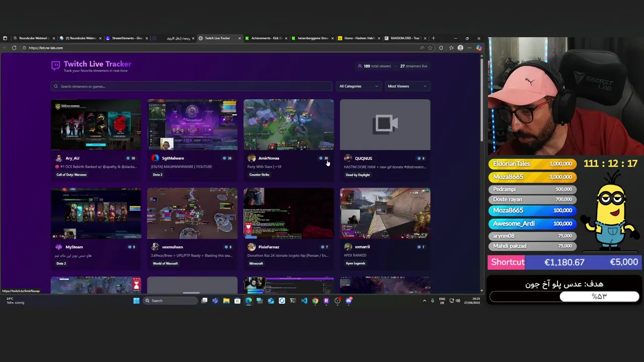Open the PixieFarnaz stream thumbnail
644x362 pixels.
point(288,213)
